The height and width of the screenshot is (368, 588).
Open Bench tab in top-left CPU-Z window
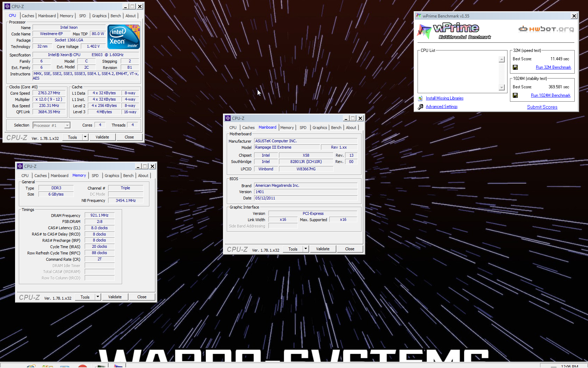coord(116,16)
